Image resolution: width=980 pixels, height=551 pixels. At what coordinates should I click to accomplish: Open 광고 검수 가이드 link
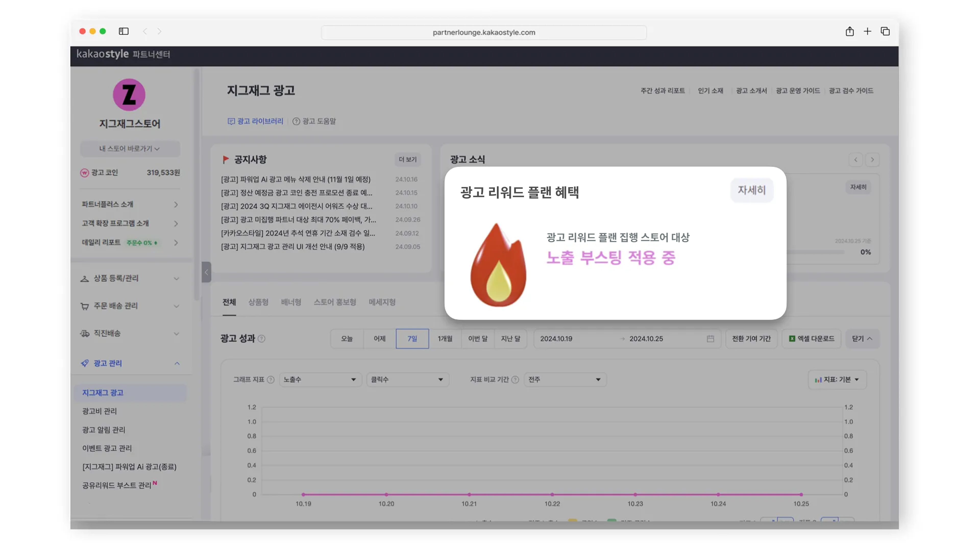click(x=851, y=91)
